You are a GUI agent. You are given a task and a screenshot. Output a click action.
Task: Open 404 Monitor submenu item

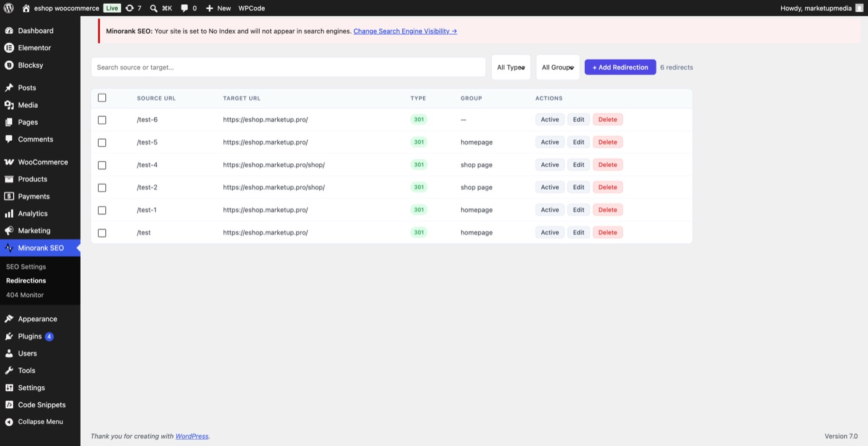pyautogui.click(x=25, y=295)
